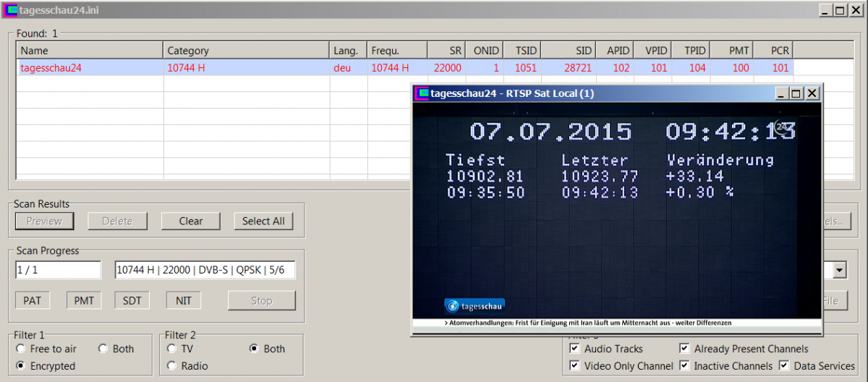Click the 102 APID cell

pos(621,67)
